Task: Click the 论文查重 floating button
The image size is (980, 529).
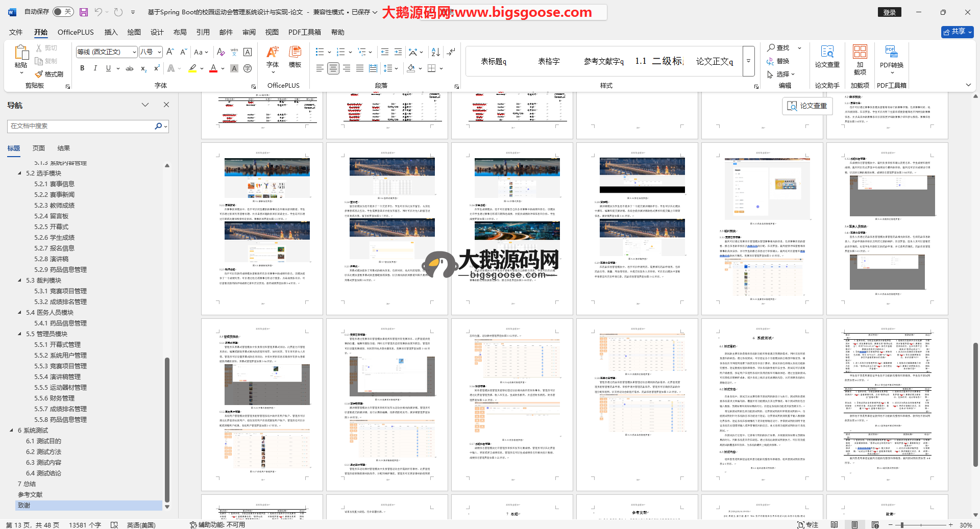Action: tap(807, 106)
